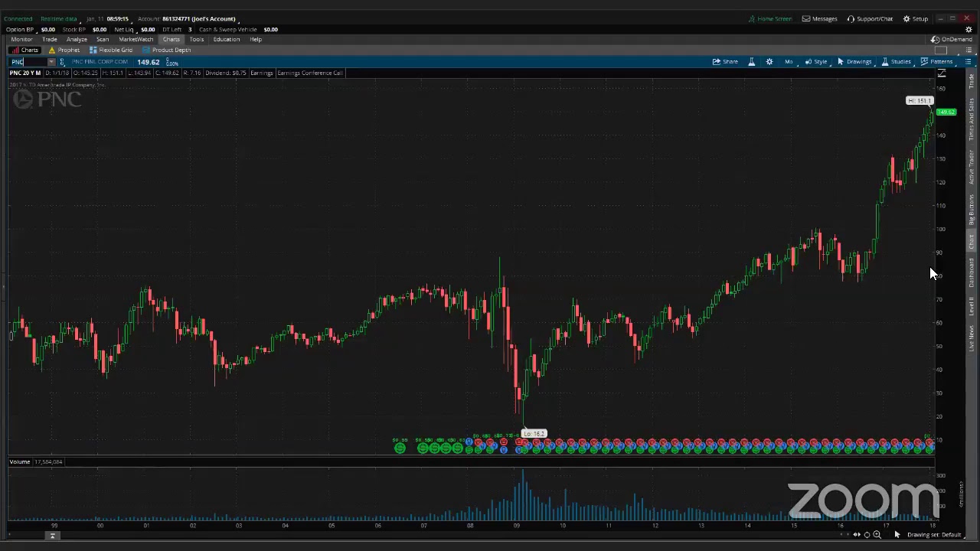Open the Help tab
980x551 pixels.
[x=256, y=39]
